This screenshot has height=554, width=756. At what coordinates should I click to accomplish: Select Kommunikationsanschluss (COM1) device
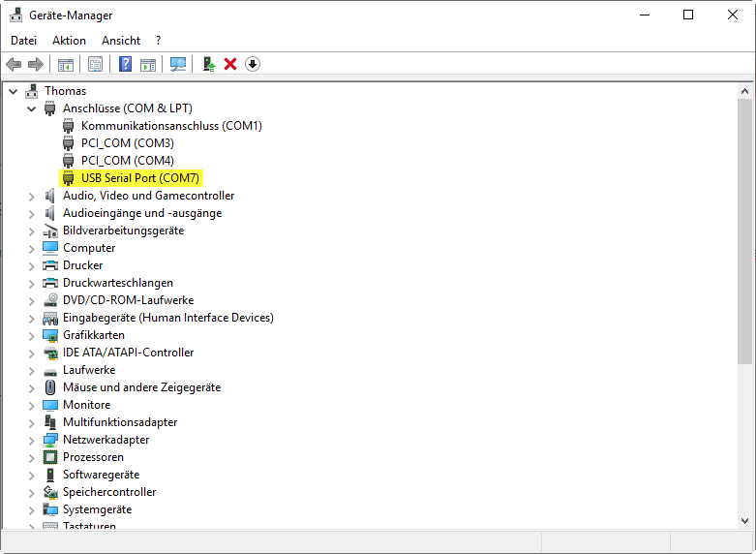[170, 126]
